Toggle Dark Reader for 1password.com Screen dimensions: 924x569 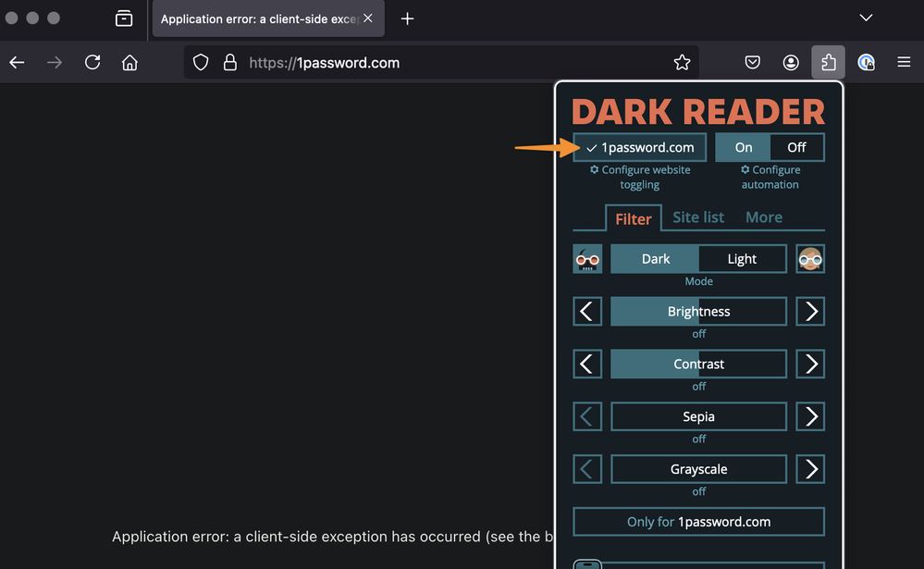(x=639, y=147)
